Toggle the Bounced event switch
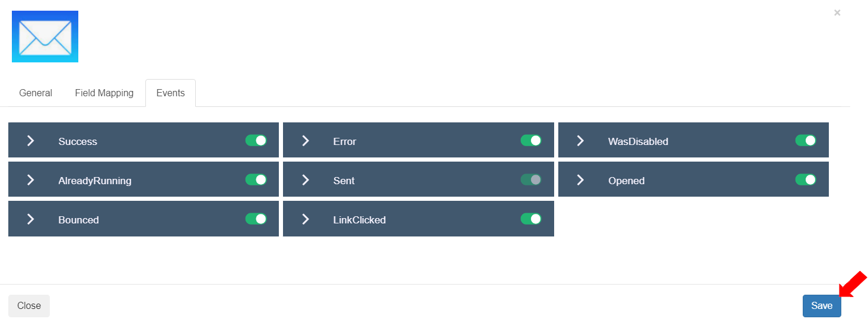868x325 pixels. [256, 219]
